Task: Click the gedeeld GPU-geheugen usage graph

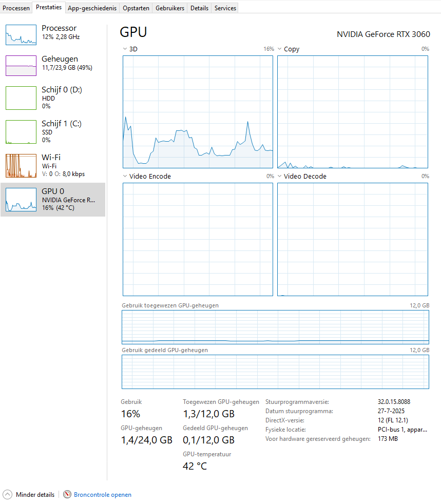Action: click(276, 372)
